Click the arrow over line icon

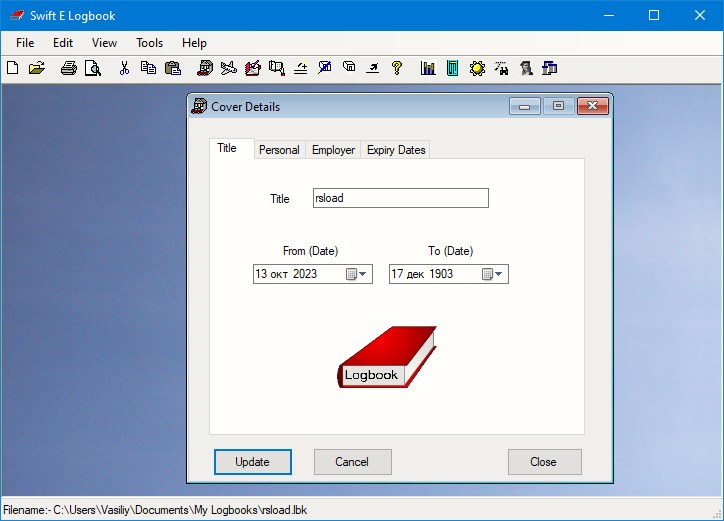(x=373, y=68)
